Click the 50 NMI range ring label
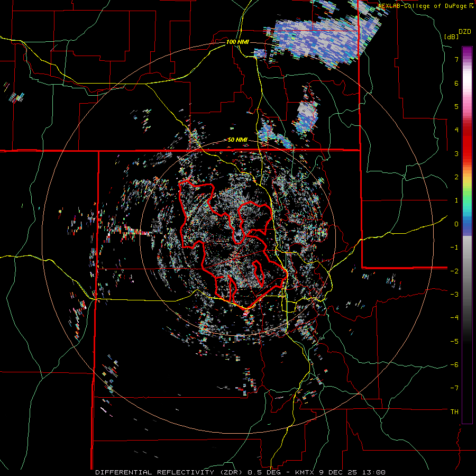The image size is (476, 476). (x=237, y=140)
